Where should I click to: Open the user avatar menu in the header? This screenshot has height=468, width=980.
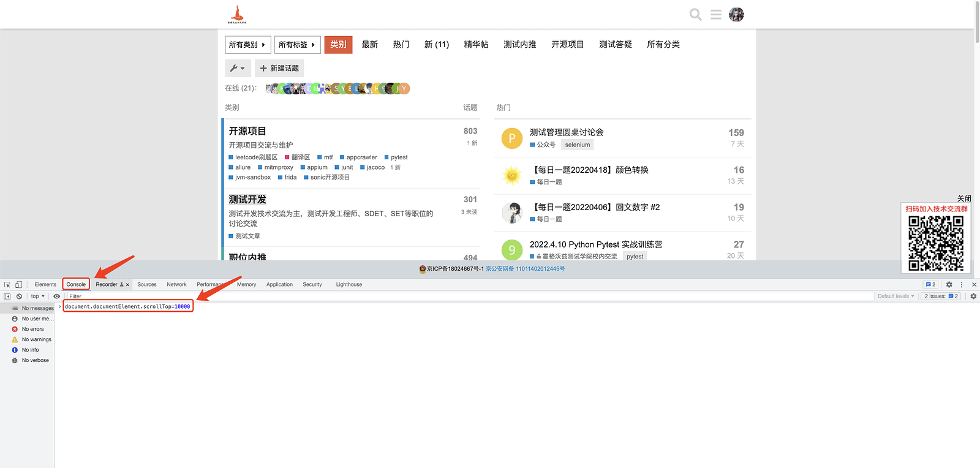click(737, 14)
